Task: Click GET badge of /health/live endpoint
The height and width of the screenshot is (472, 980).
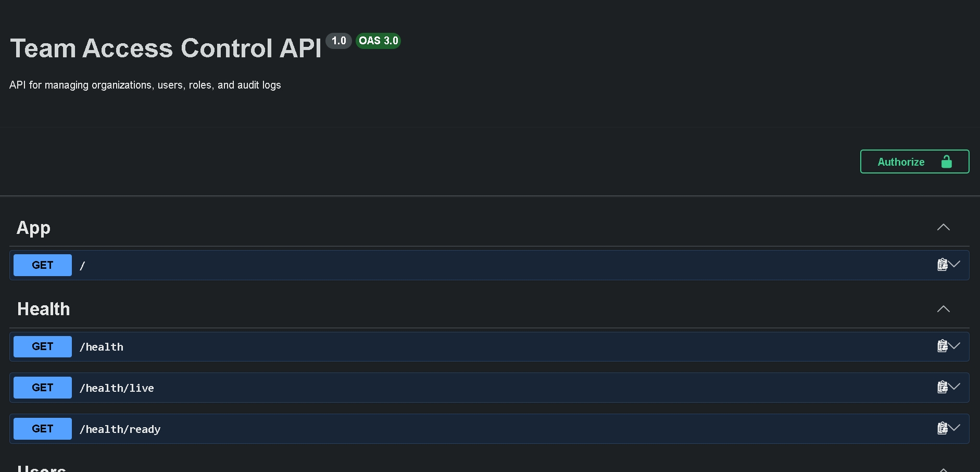Action: click(x=43, y=388)
